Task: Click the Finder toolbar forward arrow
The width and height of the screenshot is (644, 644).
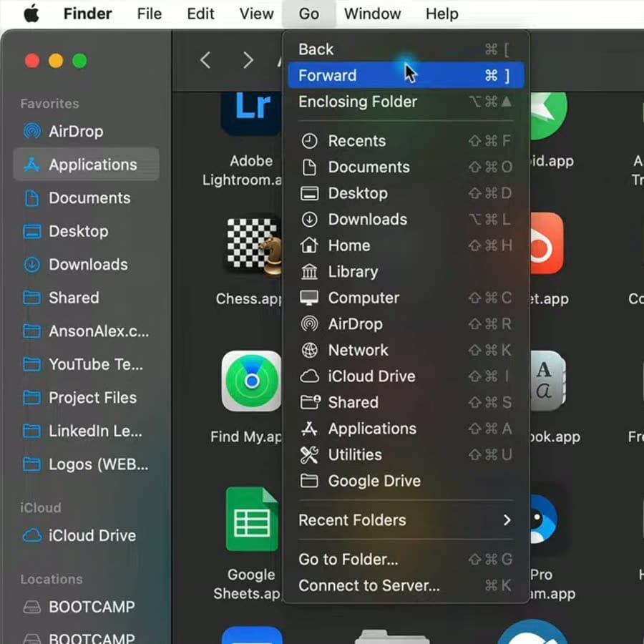Action: tap(248, 60)
